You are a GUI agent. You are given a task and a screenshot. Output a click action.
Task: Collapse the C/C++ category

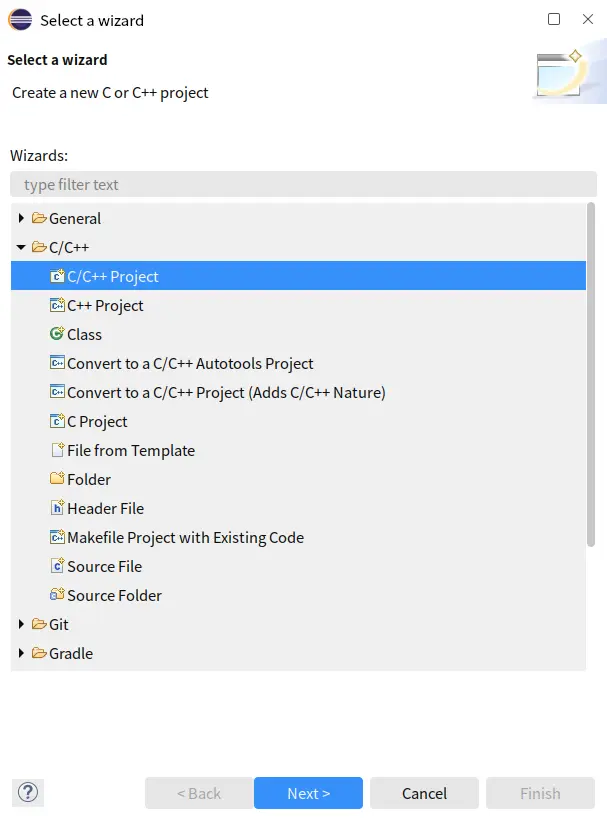21,248
